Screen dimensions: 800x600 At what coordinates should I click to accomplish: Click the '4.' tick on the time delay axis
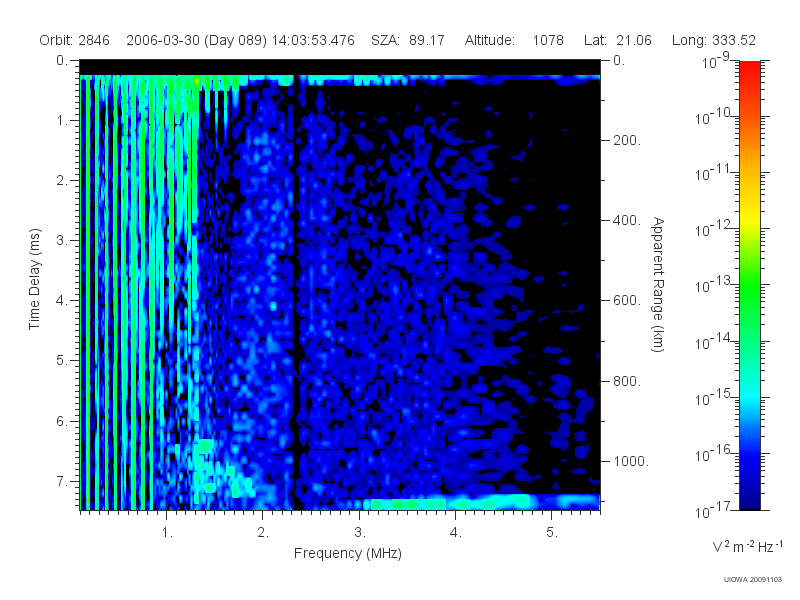tap(61, 301)
